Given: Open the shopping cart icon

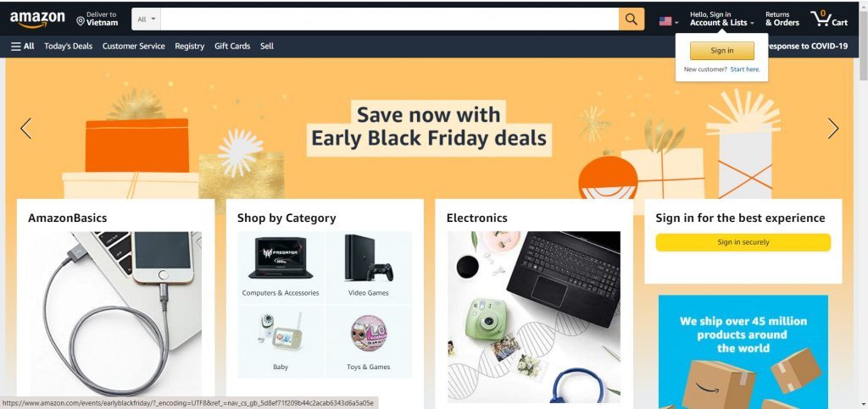Looking at the screenshot, I should [829, 19].
